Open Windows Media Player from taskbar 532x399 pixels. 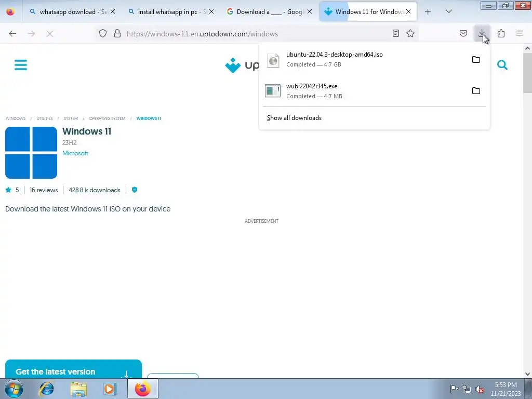coord(110,389)
